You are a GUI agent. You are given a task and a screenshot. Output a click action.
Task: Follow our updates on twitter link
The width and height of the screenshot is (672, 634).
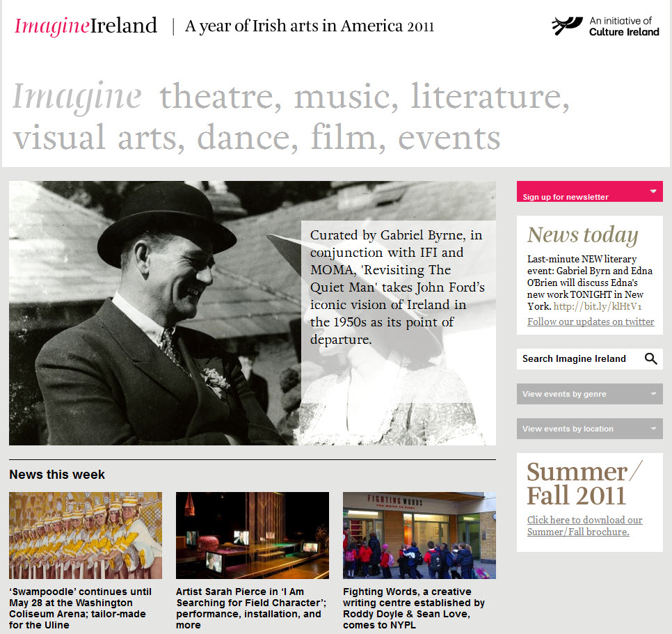[591, 322]
